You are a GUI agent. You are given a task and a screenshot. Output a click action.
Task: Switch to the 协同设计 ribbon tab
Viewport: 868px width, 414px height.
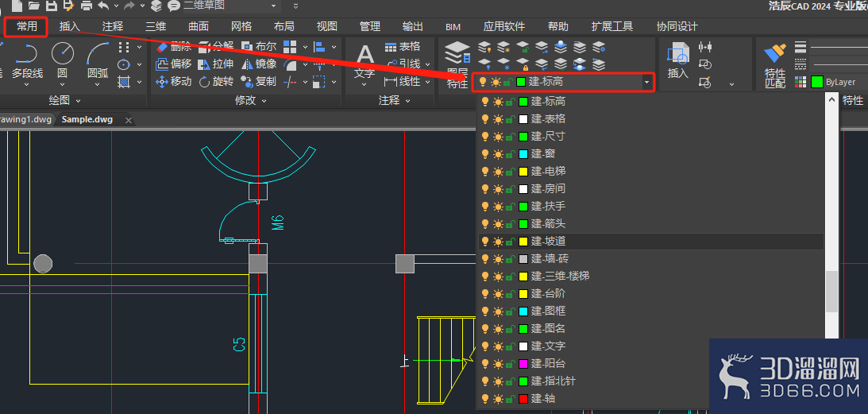677,26
